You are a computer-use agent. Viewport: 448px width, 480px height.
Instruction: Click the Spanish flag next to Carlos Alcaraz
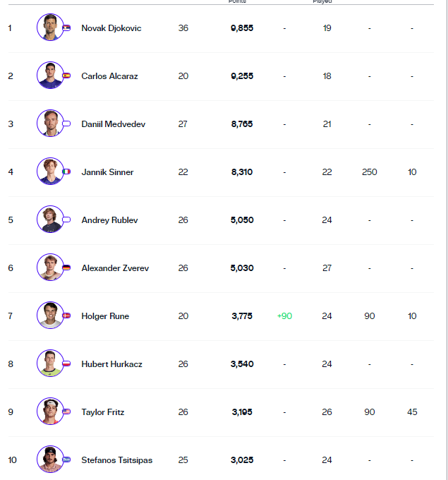click(x=66, y=76)
